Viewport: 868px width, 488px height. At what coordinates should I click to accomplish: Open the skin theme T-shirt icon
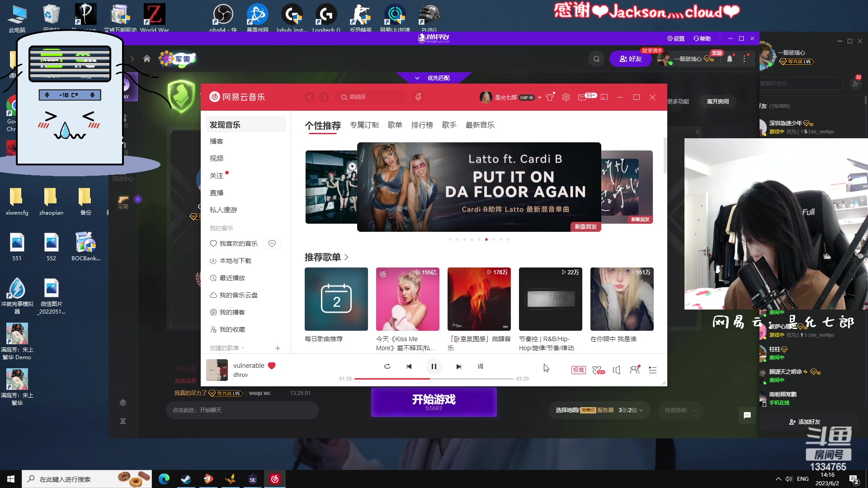click(550, 97)
